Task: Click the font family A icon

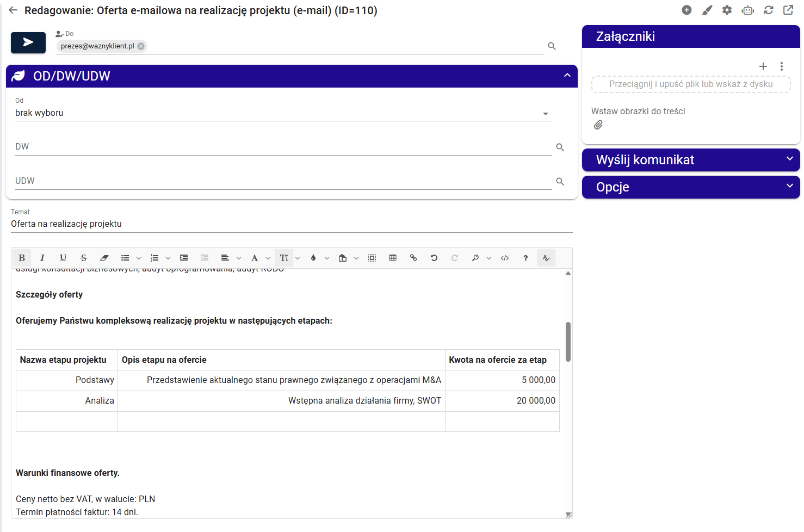Action: [x=255, y=258]
